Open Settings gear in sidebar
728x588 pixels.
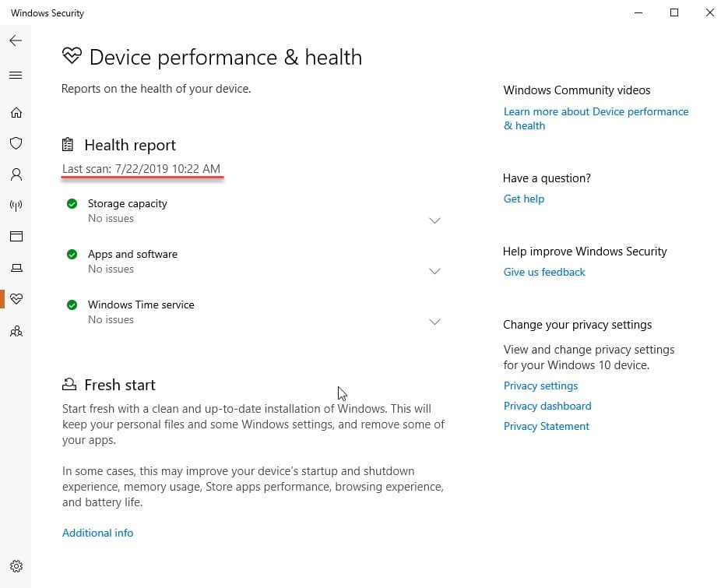16,566
